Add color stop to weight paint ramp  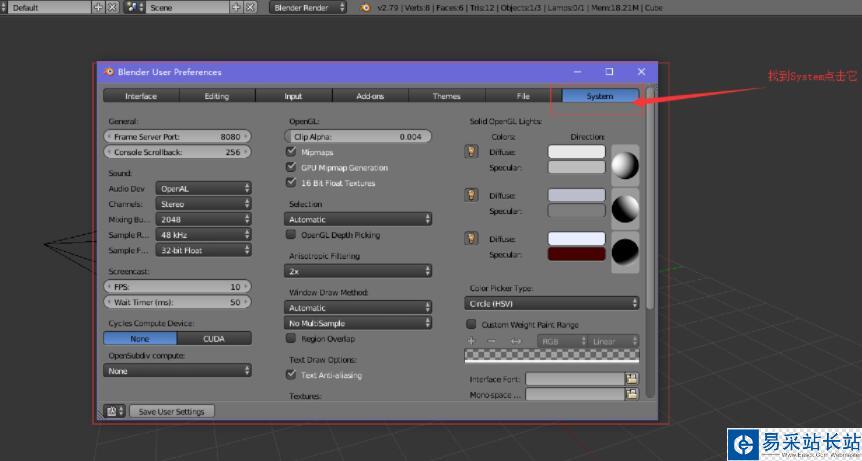click(471, 341)
